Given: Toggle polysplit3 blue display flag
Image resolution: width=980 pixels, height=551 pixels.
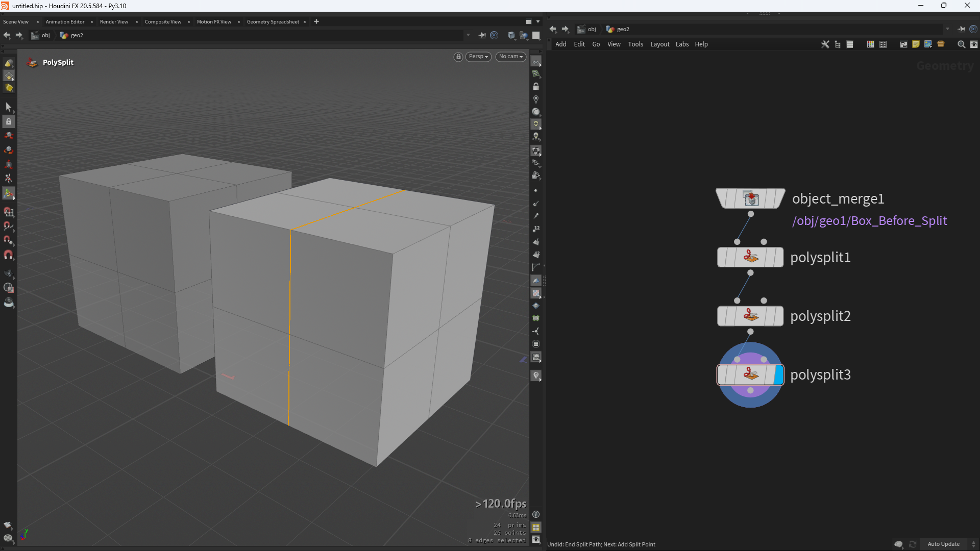Looking at the screenshot, I should [778, 375].
